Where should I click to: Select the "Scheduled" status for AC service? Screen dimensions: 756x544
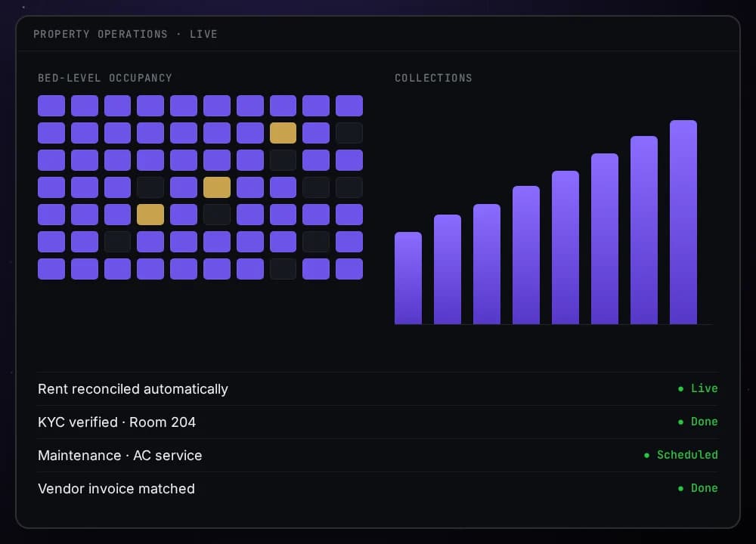(x=681, y=455)
